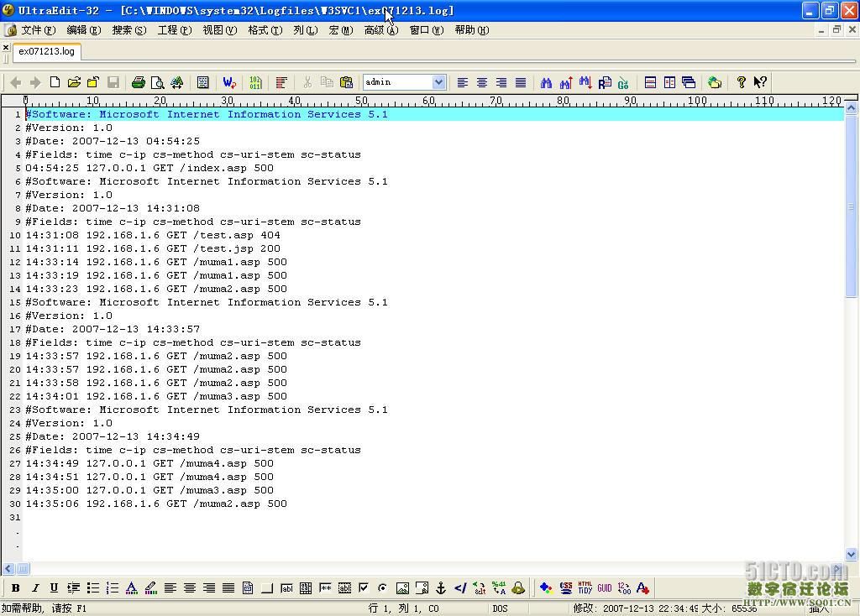Screen dimensions: 860x616
Task: Insert an image using the picture icon
Action: [x=402, y=588]
